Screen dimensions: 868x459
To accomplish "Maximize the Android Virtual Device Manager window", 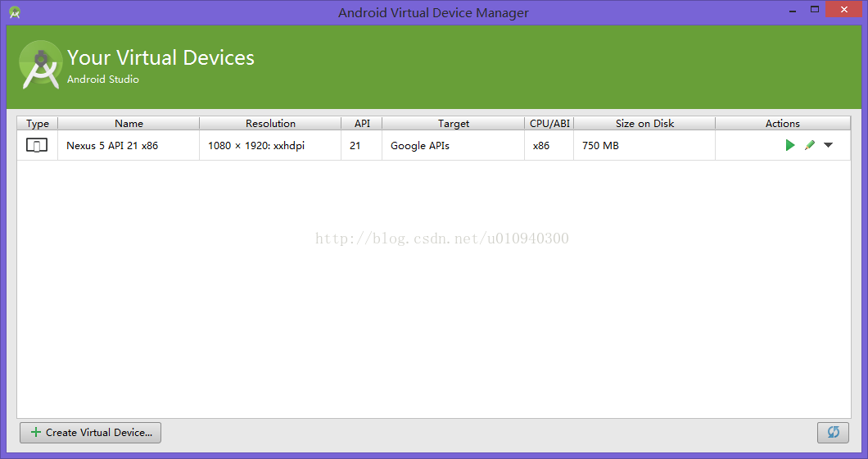I will pyautogui.click(x=814, y=9).
